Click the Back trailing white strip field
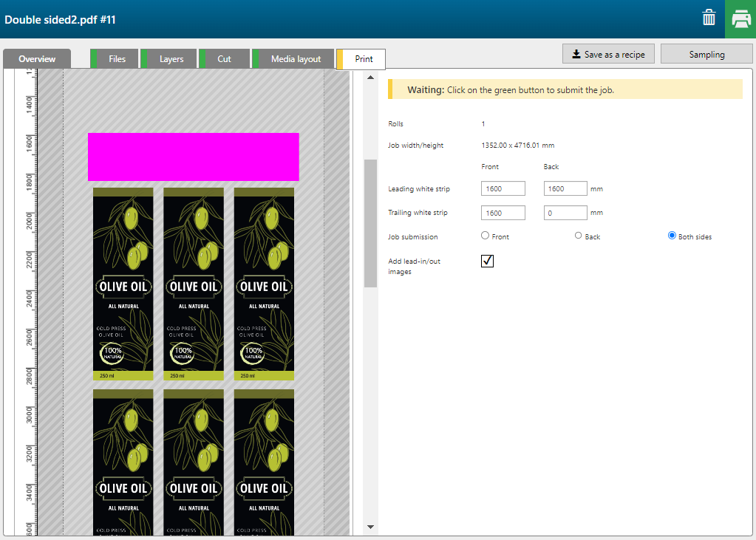Viewport: 756px width, 540px height. [x=565, y=213]
